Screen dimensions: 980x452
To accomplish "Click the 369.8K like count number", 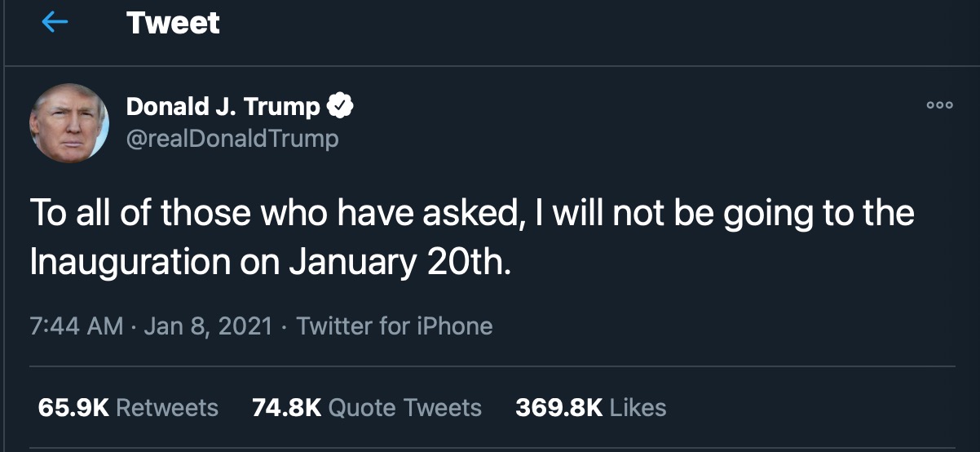I will click(559, 407).
